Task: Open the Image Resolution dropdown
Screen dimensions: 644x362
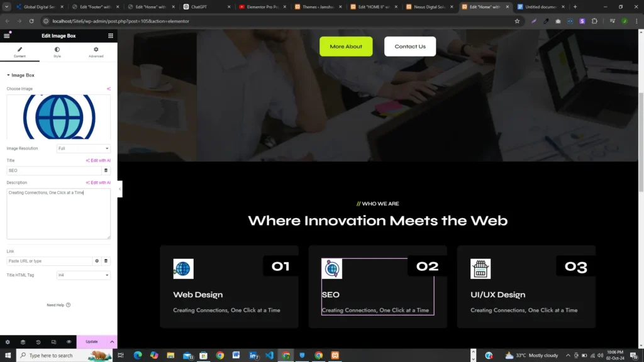Action: [84, 148]
